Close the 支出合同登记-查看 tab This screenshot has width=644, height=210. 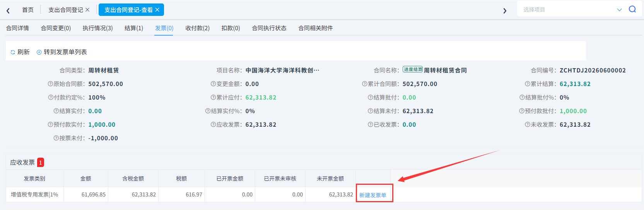pyautogui.click(x=157, y=10)
